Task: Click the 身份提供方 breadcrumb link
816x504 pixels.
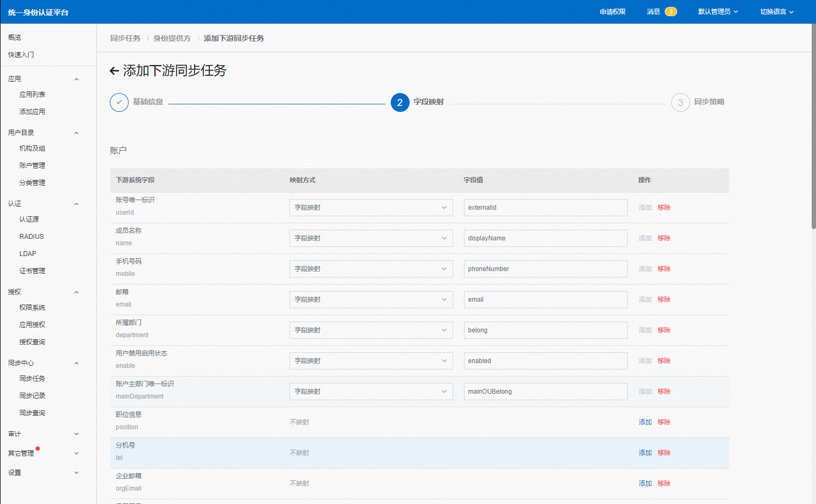Action: tap(172, 38)
